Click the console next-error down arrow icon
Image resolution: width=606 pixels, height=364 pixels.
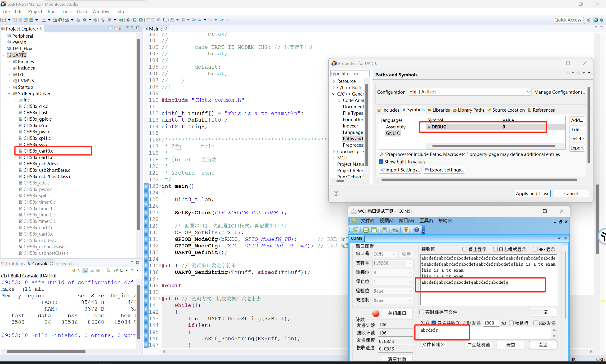tap(74, 270)
